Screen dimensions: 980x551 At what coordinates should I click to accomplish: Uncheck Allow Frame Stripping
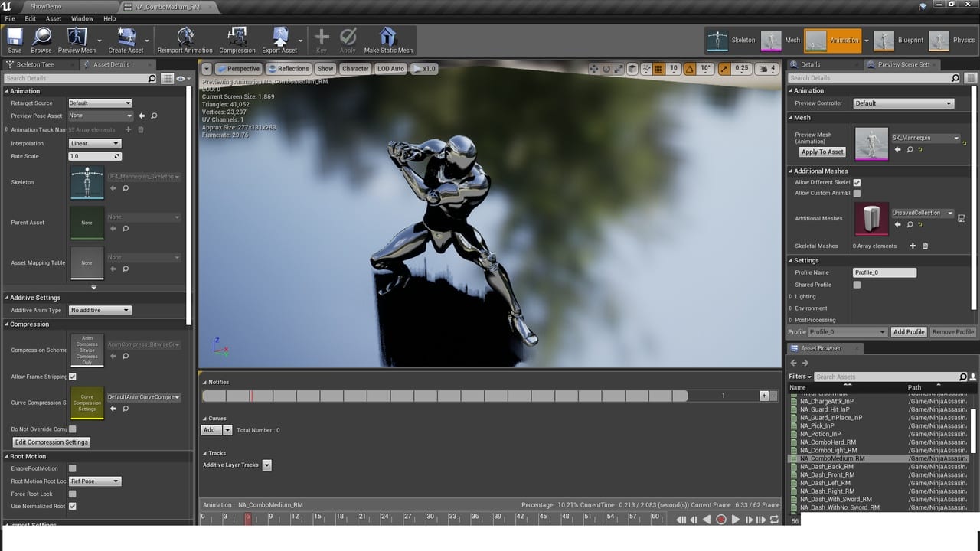pos(73,377)
